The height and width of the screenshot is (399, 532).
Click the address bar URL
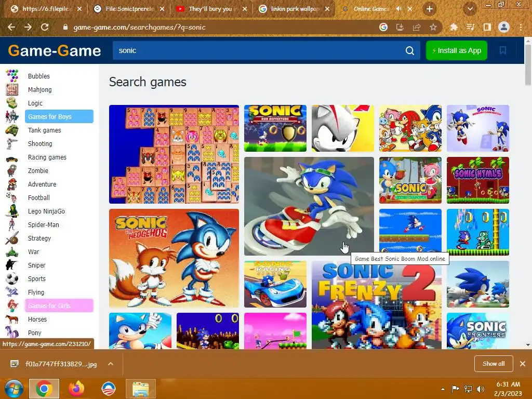[x=139, y=27]
